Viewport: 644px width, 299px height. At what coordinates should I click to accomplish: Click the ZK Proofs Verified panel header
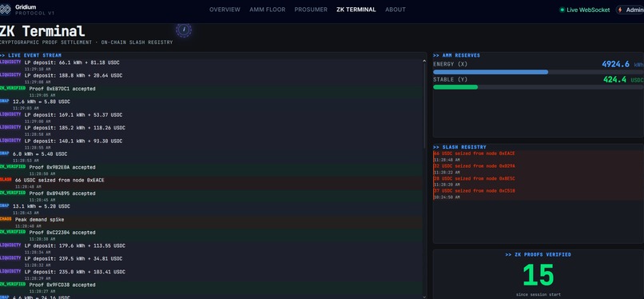pos(538,255)
